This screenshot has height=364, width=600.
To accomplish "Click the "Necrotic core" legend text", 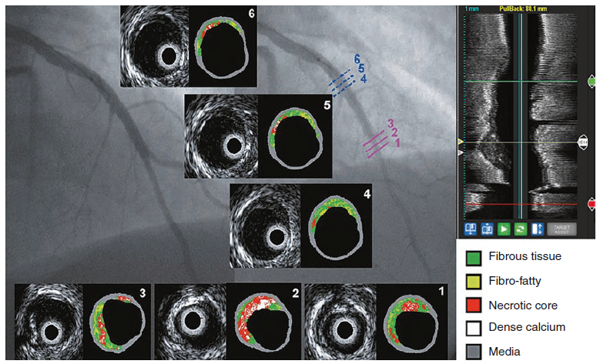I will point(523,306).
